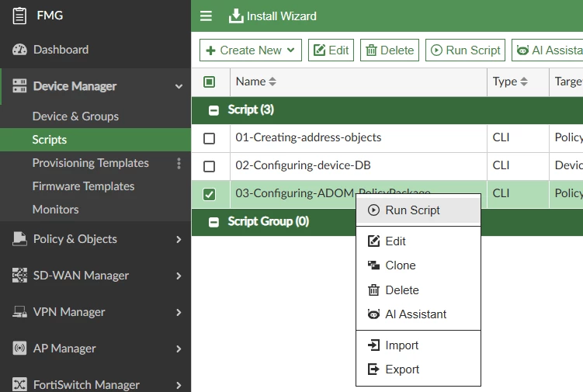Uncheck the 03-Configuring-ADOM script checkbox

[210, 194]
